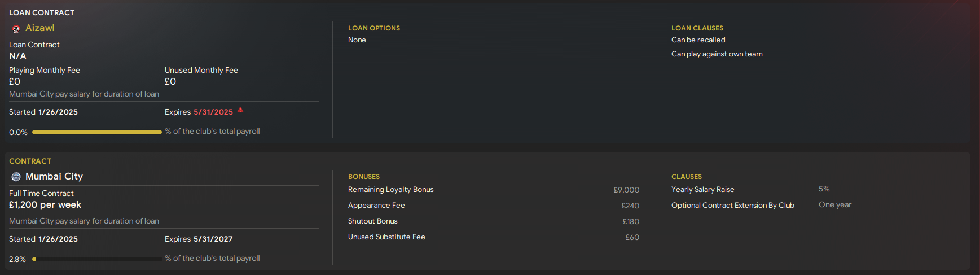
Task: Click the 2.8% club payroll bar
Action: coord(97,259)
